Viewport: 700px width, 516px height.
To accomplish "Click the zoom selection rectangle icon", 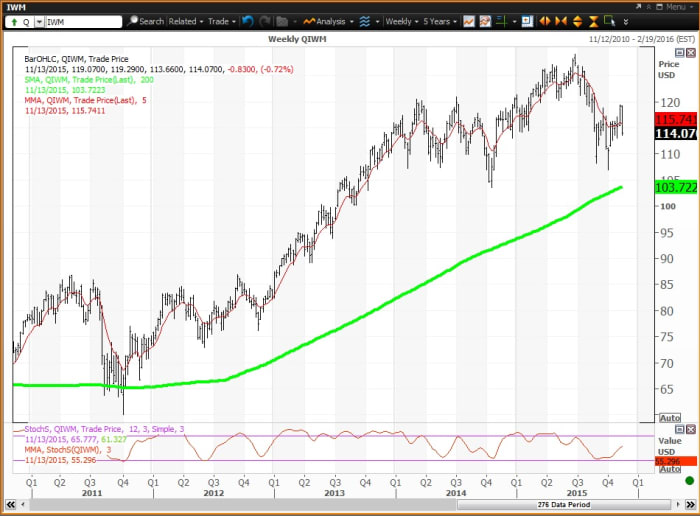I will tap(609, 21).
